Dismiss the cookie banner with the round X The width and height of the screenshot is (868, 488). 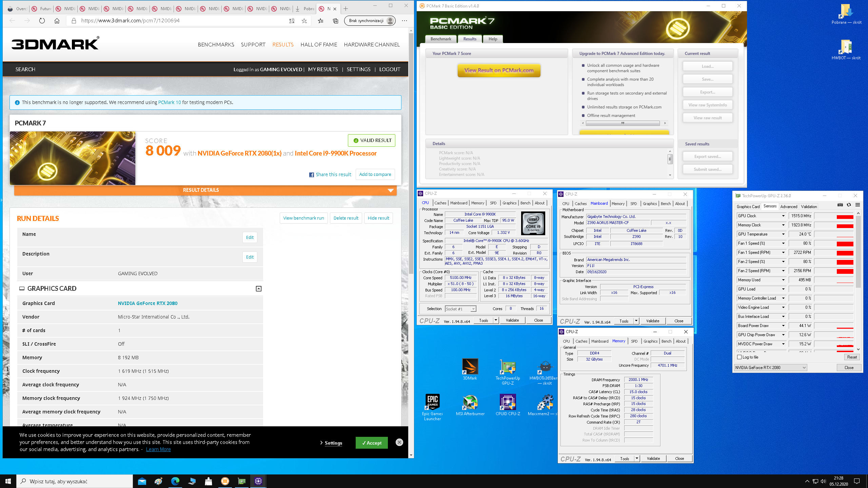(x=399, y=442)
